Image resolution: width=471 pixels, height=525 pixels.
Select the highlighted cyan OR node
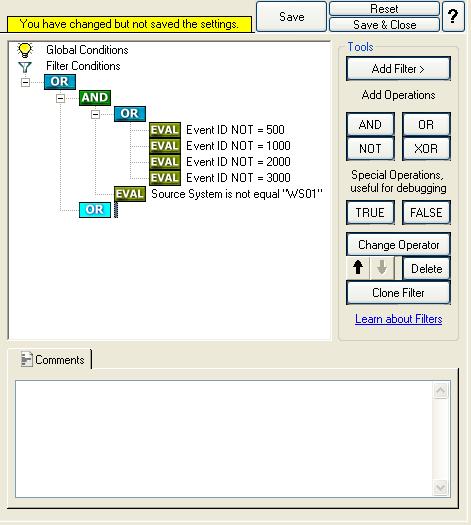point(95,210)
